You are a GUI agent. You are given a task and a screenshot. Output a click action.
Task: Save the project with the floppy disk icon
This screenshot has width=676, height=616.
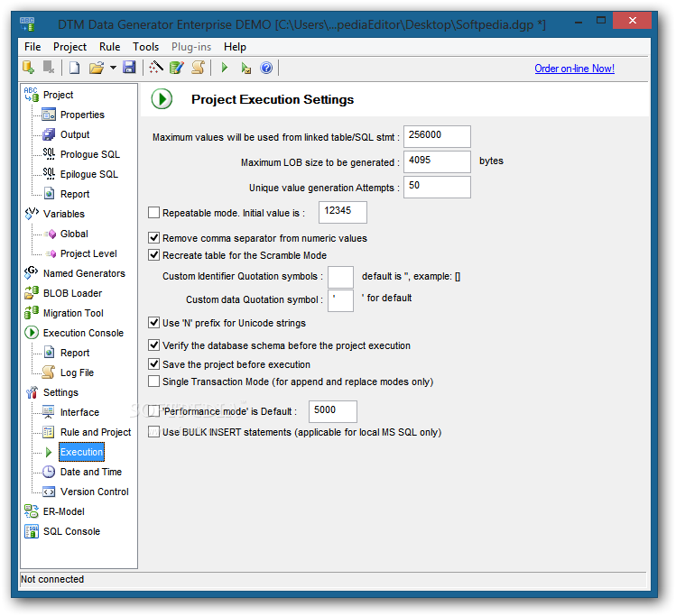tap(129, 68)
